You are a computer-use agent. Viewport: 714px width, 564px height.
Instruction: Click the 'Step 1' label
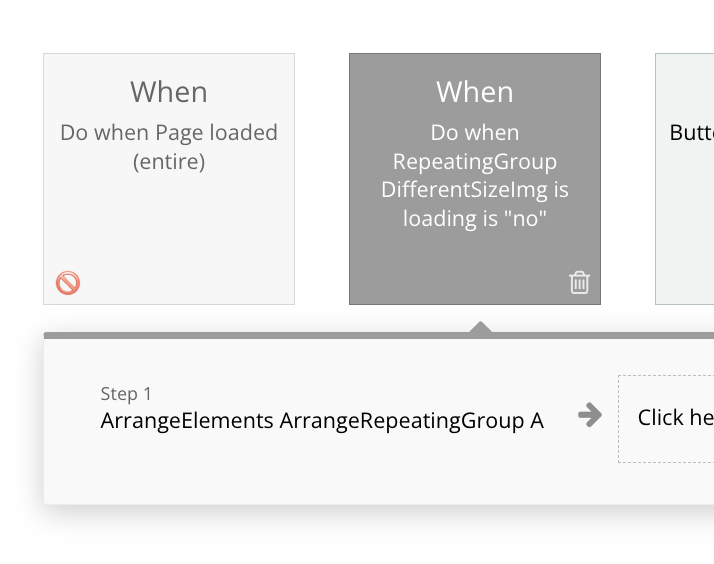[126, 394]
